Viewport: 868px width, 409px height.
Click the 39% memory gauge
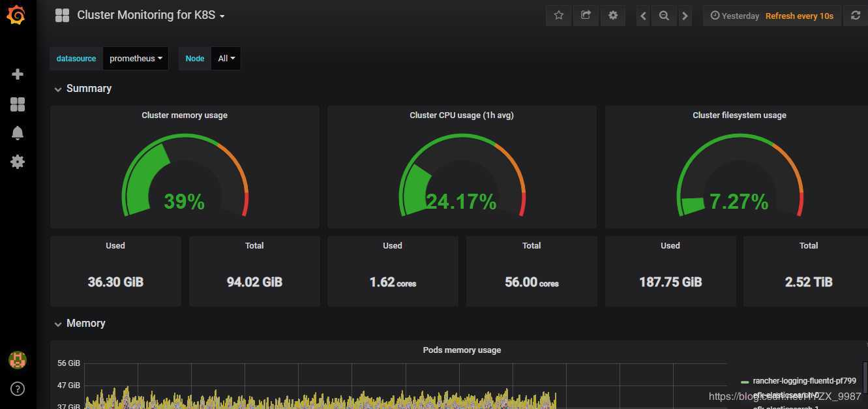pyautogui.click(x=185, y=176)
